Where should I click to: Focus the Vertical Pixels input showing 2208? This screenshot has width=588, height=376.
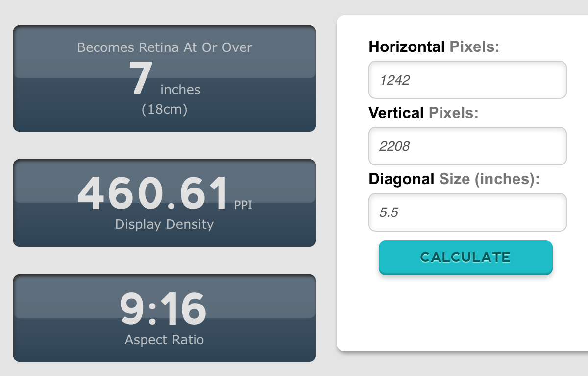467,146
